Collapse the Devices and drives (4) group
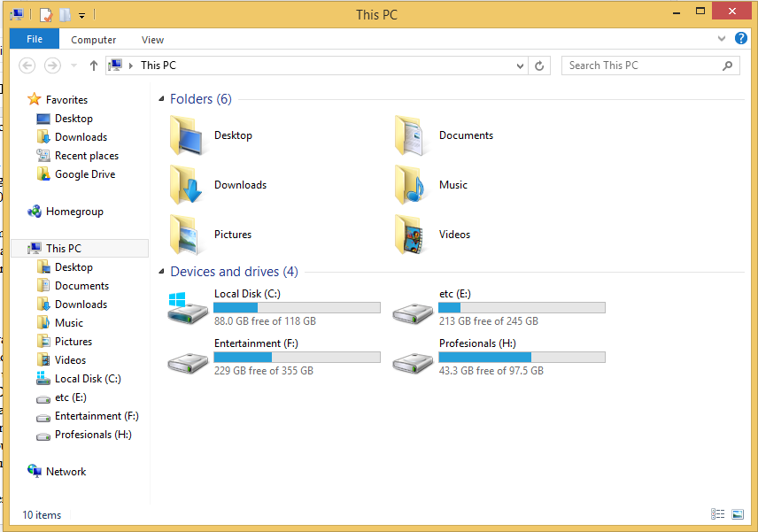Image resolution: width=758 pixels, height=532 pixels. click(161, 272)
